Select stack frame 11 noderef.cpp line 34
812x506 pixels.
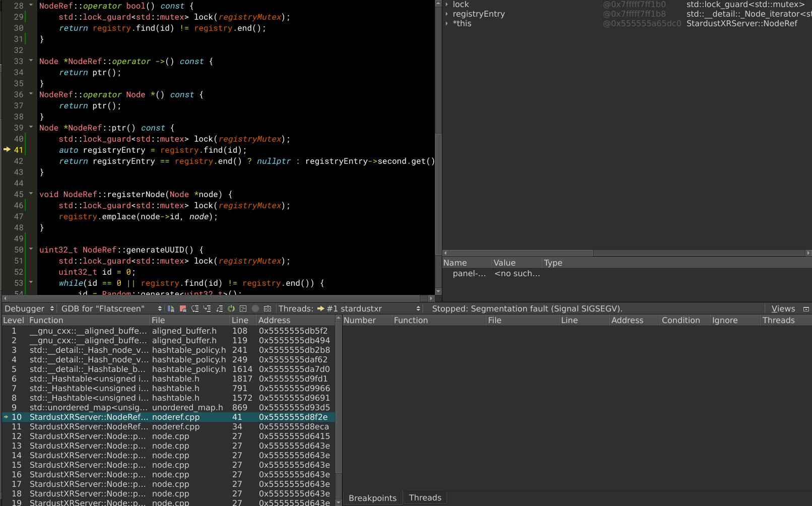coord(168,426)
